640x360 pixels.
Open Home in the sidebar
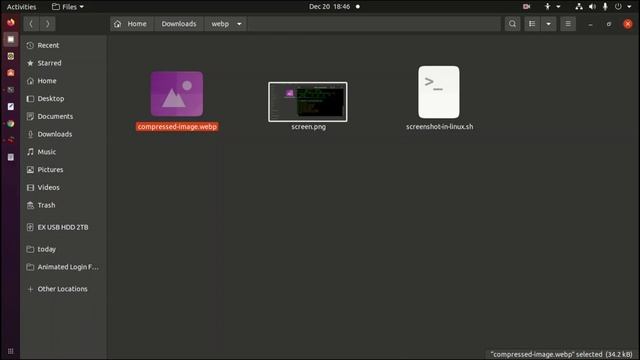coord(64,81)
